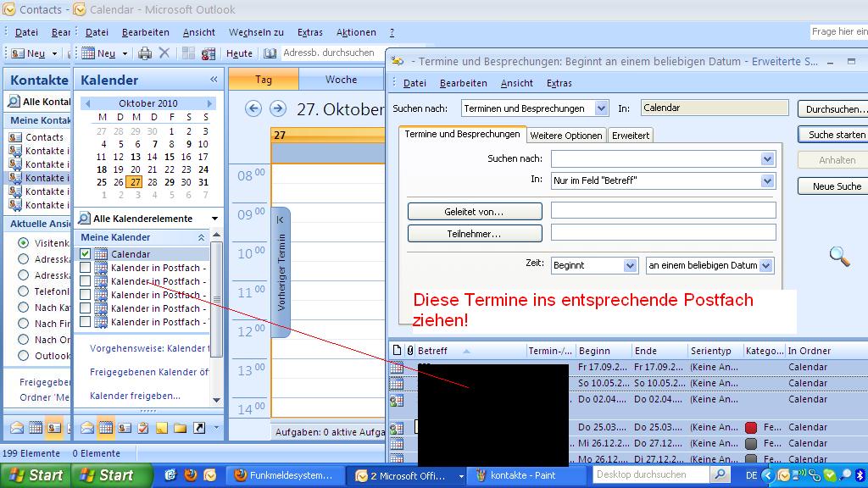Go to next day with the forward arrow
This screenshot has height=488, width=868.
(278, 108)
